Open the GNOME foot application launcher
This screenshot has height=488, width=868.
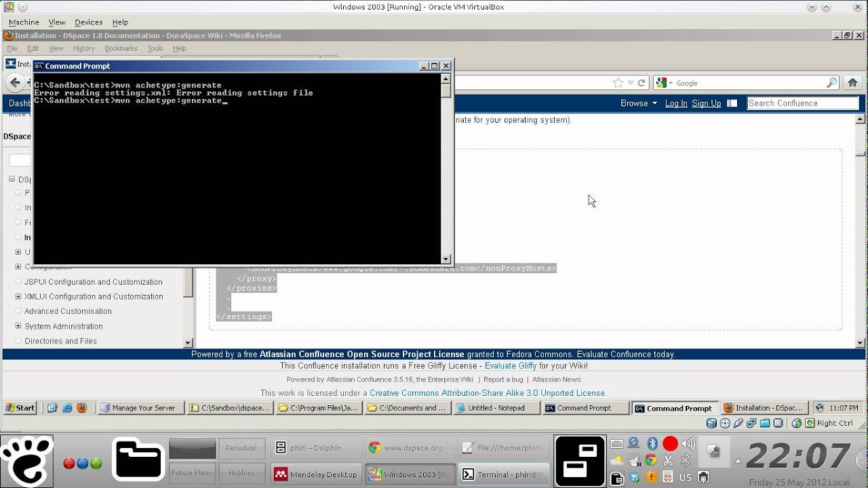coord(27,461)
